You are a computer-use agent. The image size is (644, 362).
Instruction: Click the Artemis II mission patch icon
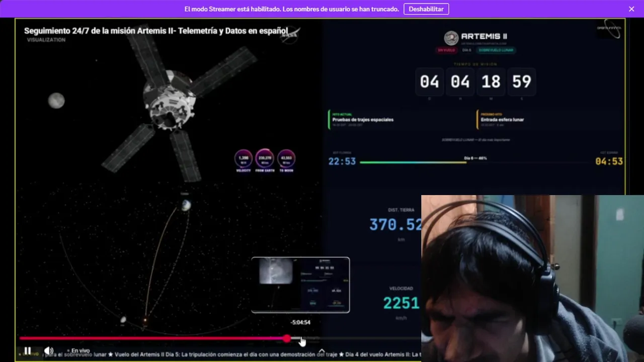(x=451, y=38)
